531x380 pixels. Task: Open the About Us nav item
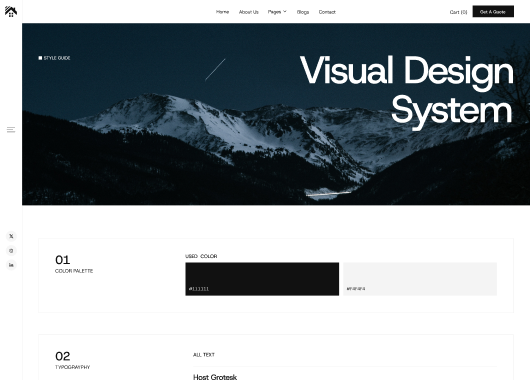(x=249, y=12)
